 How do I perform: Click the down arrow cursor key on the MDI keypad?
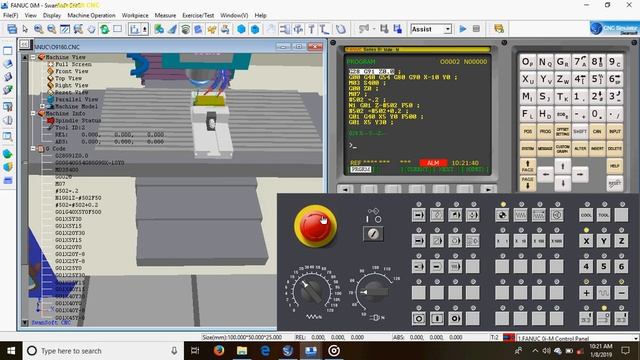(x=562, y=183)
